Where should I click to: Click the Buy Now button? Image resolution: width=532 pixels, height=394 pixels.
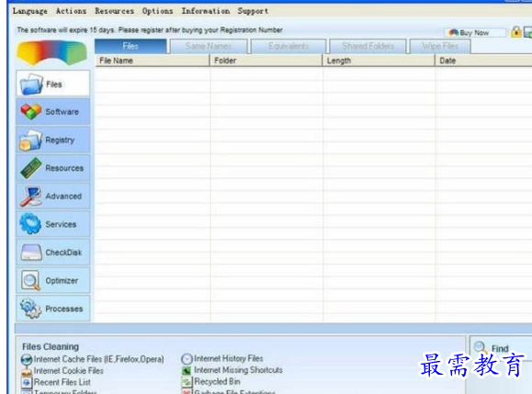(x=474, y=32)
